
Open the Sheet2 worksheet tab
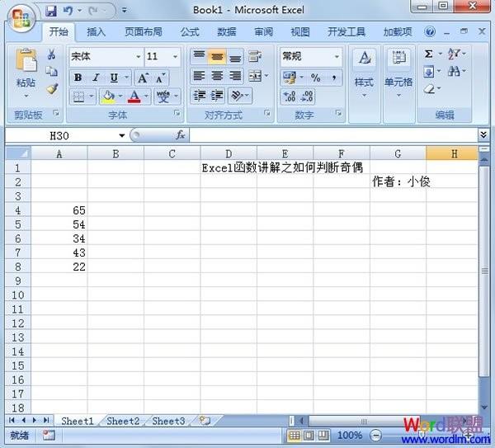123,421
